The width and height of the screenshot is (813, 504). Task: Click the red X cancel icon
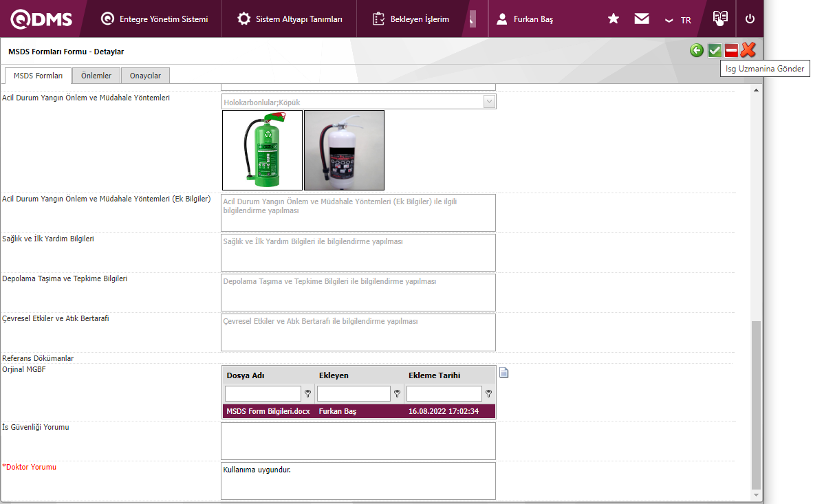click(748, 50)
